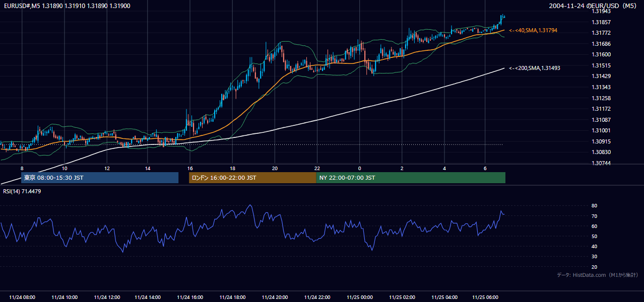Click bottom date label 11/25 00:00
Viewport: 644px width, 302px height.
(x=359, y=297)
